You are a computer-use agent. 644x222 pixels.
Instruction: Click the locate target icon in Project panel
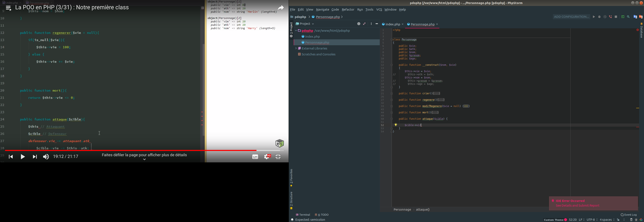pyautogui.click(x=359, y=24)
